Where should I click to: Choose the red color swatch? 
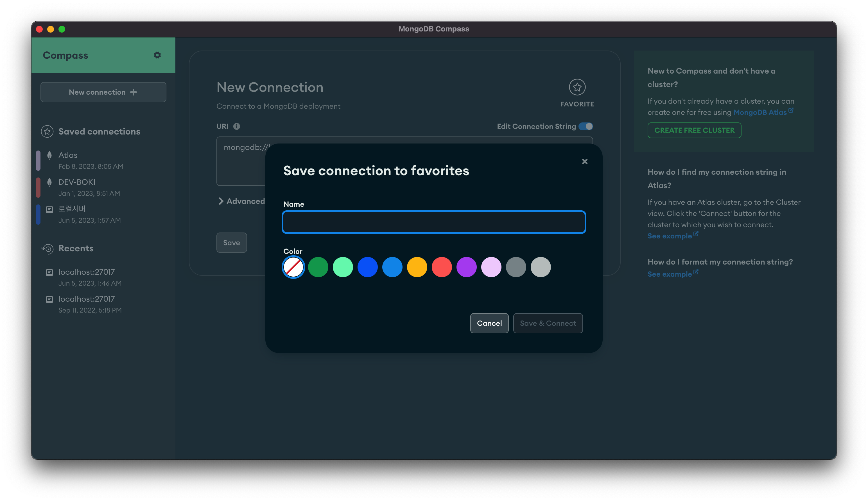[x=442, y=267]
